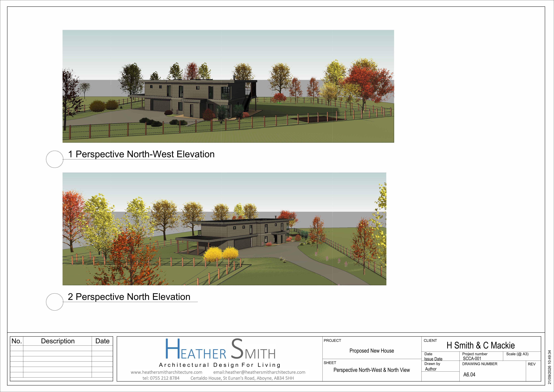554x392 pixels.
Task: Select project number 'SCCA-001'
Action: 472,359
